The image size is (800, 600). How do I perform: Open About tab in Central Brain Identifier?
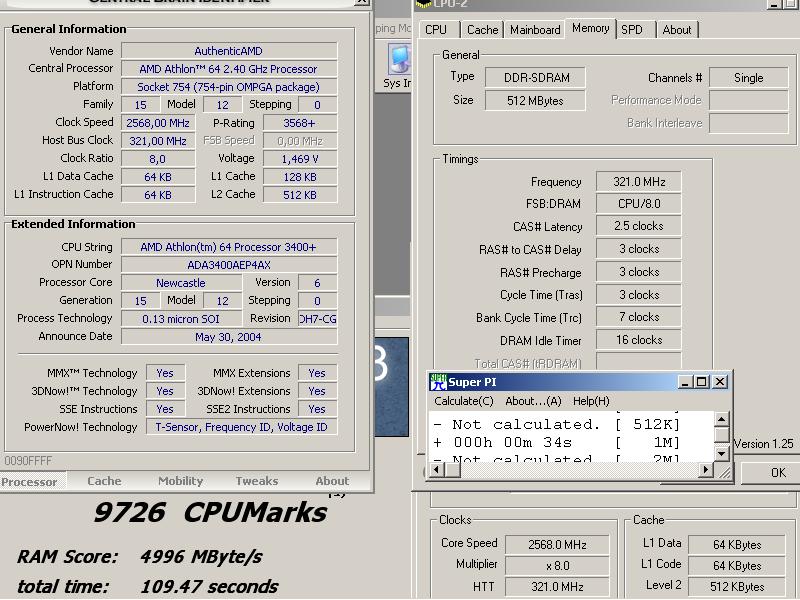(x=332, y=481)
